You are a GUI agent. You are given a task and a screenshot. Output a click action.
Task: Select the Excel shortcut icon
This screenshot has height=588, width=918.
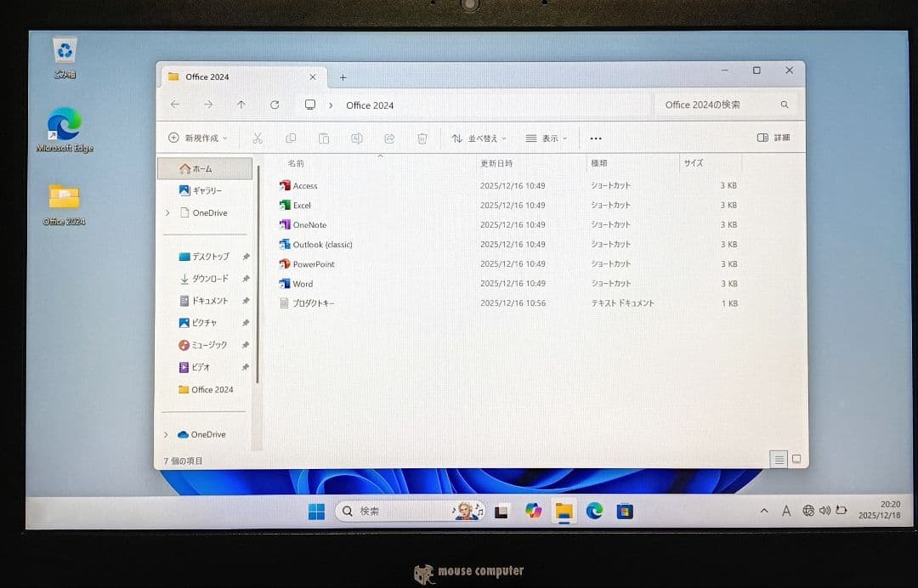coord(285,206)
